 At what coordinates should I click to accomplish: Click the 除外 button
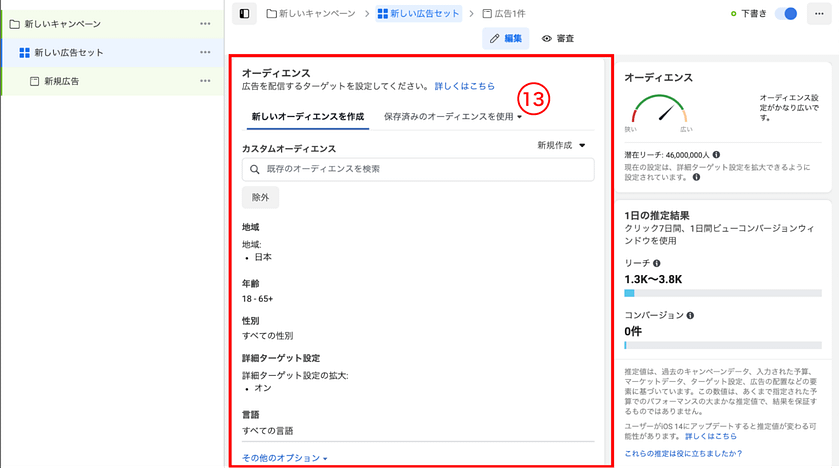tap(260, 197)
